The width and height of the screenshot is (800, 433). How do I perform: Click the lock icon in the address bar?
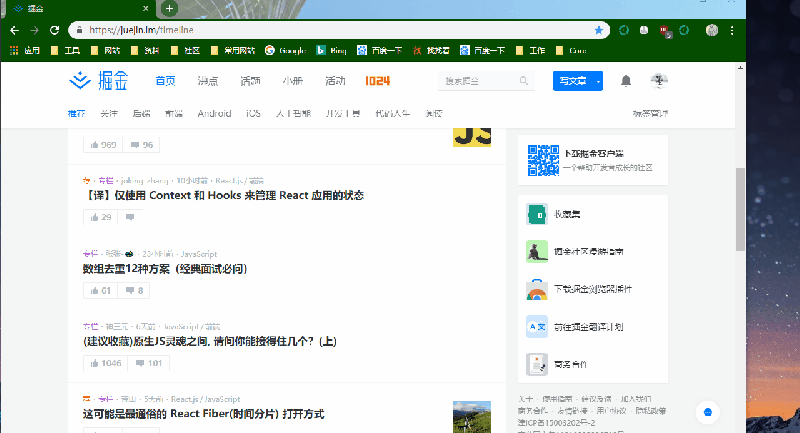(x=79, y=30)
